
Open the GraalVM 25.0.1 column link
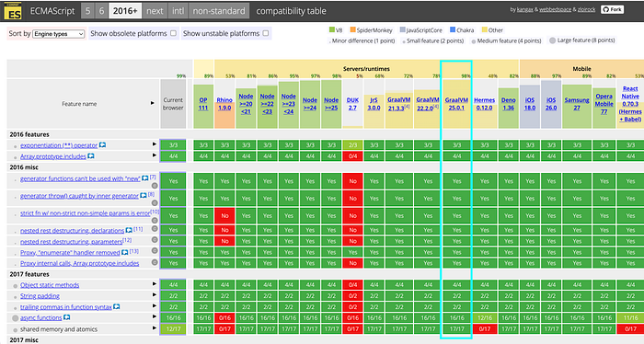(x=456, y=104)
